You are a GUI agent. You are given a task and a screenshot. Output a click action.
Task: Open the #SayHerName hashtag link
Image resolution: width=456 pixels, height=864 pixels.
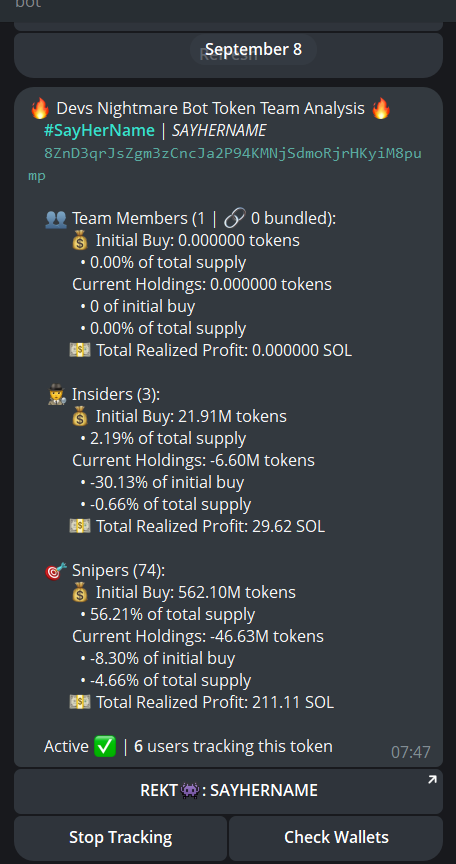coord(99,131)
